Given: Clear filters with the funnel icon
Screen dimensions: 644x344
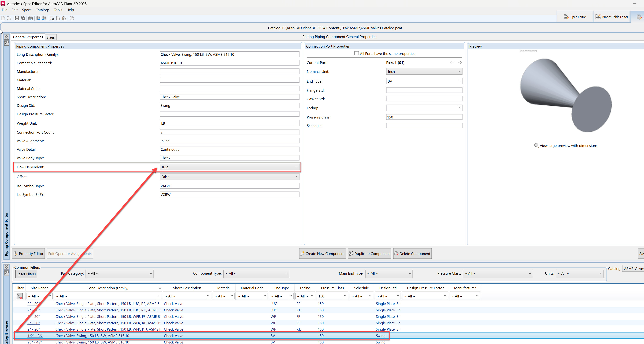Looking at the screenshot, I should (20, 296).
